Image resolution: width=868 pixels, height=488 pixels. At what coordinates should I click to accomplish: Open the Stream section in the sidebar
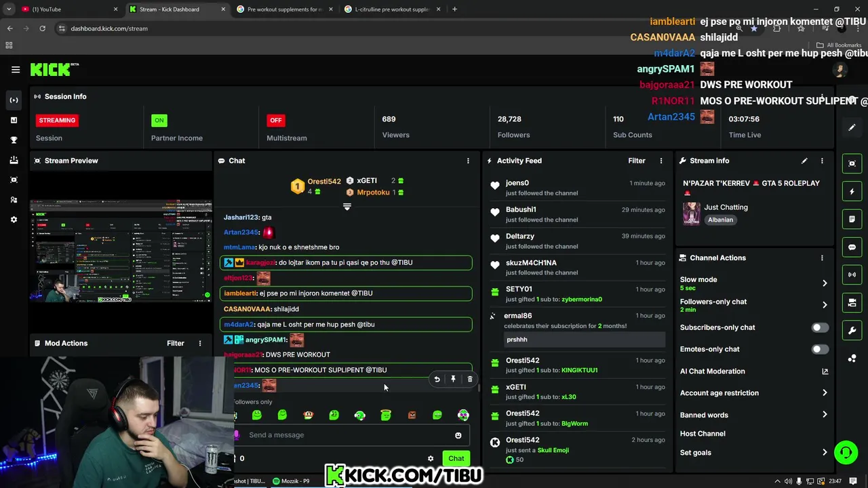click(x=14, y=100)
